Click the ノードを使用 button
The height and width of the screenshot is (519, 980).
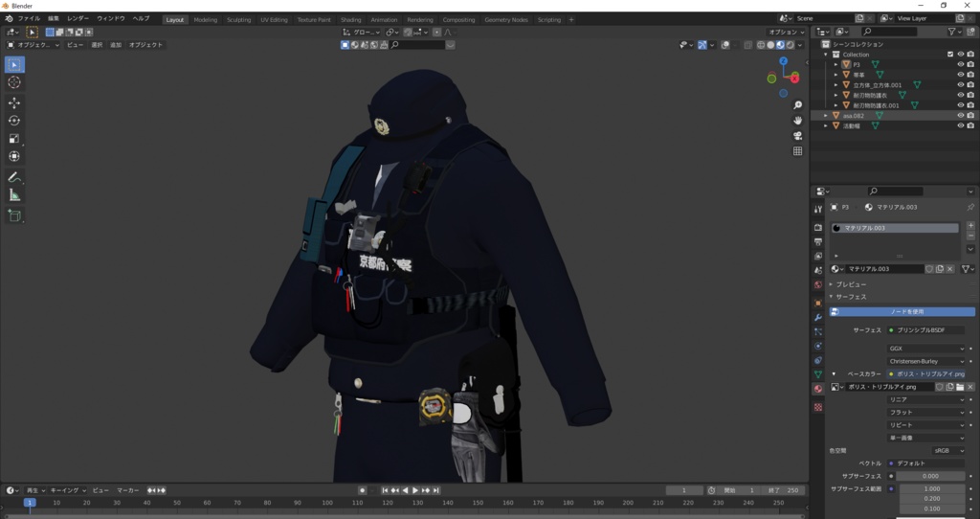[902, 311]
